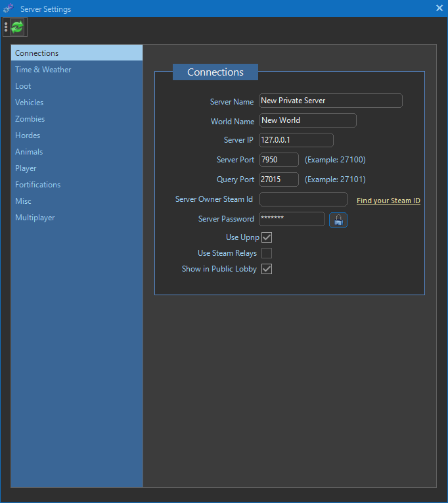
Task: Enable the Use Steam Relays checkbox
Action: 267,253
